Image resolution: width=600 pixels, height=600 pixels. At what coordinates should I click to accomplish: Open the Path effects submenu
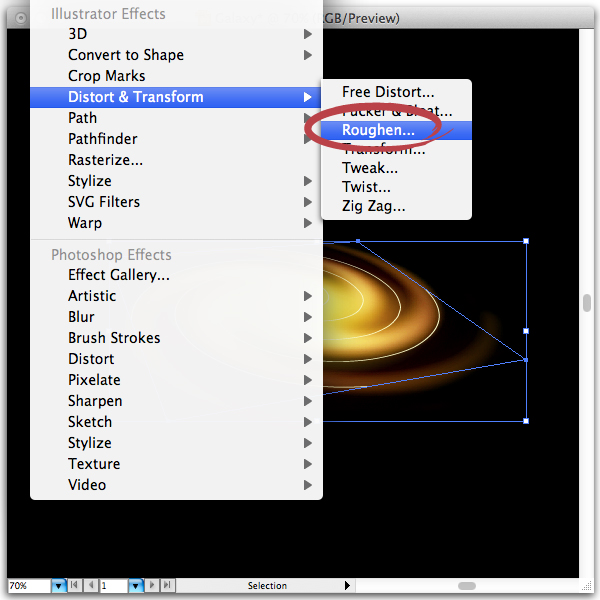(x=176, y=118)
